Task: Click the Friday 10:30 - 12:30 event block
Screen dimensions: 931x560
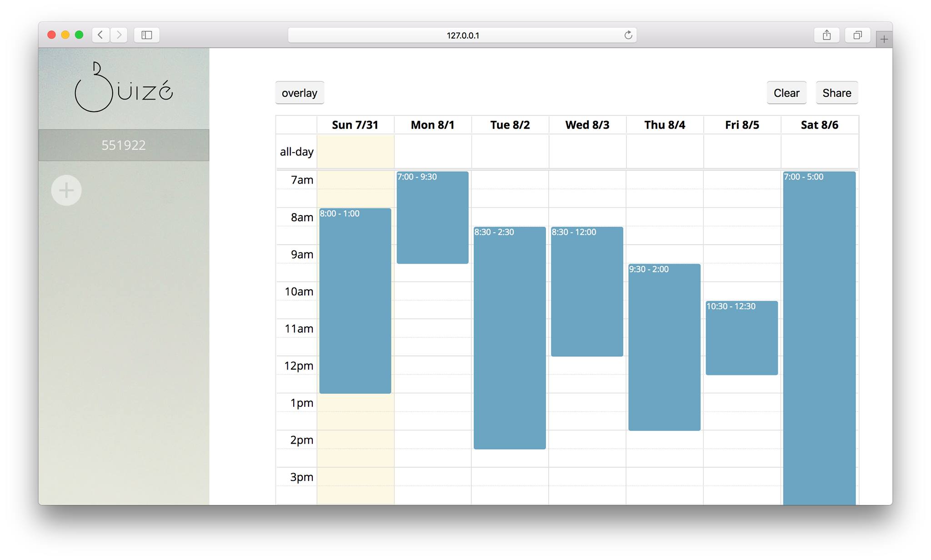Action: click(x=741, y=338)
